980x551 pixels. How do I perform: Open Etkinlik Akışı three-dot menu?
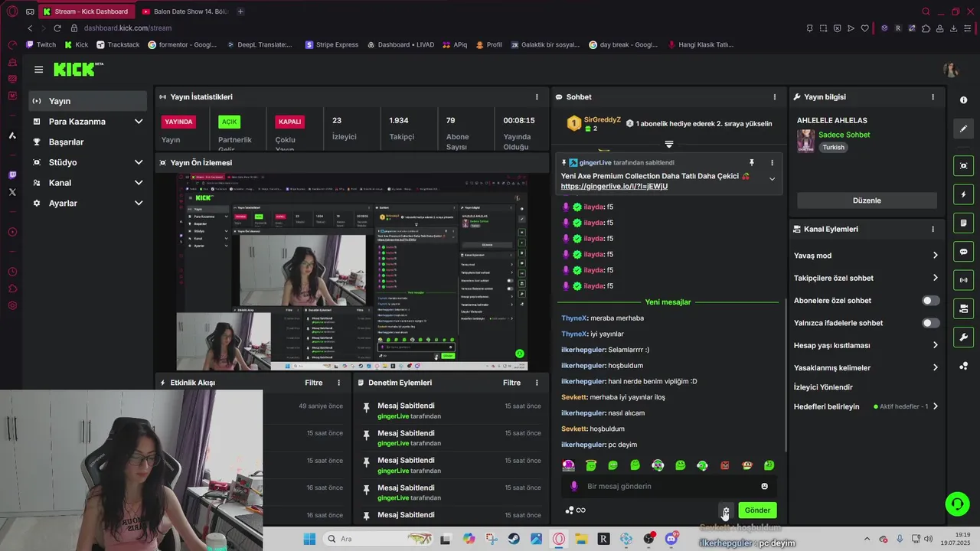pyautogui.click(x=339, y=383)
